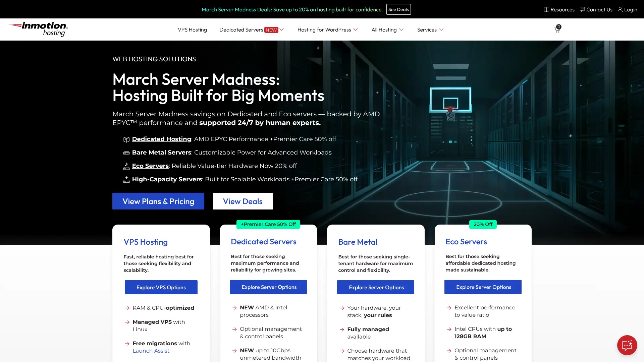Click 'Choose hardware that matches your workload' text

point(379,354)
